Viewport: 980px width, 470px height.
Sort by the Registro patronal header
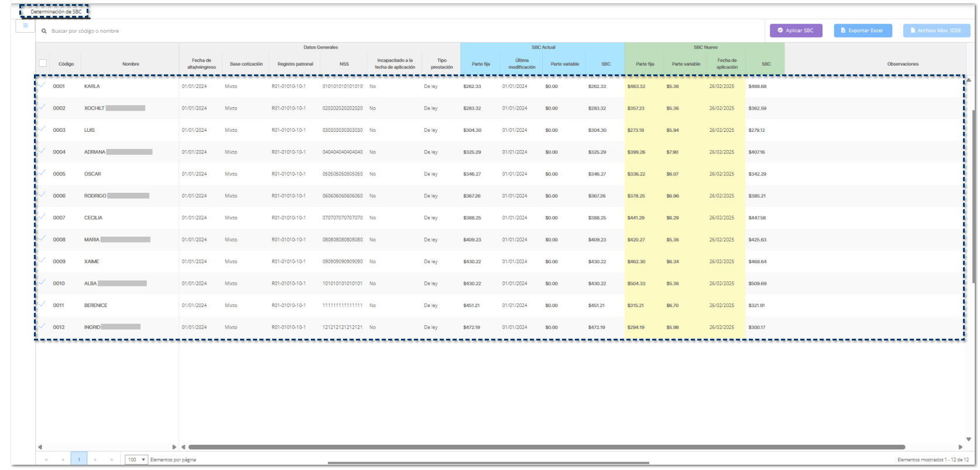point(295,64)
